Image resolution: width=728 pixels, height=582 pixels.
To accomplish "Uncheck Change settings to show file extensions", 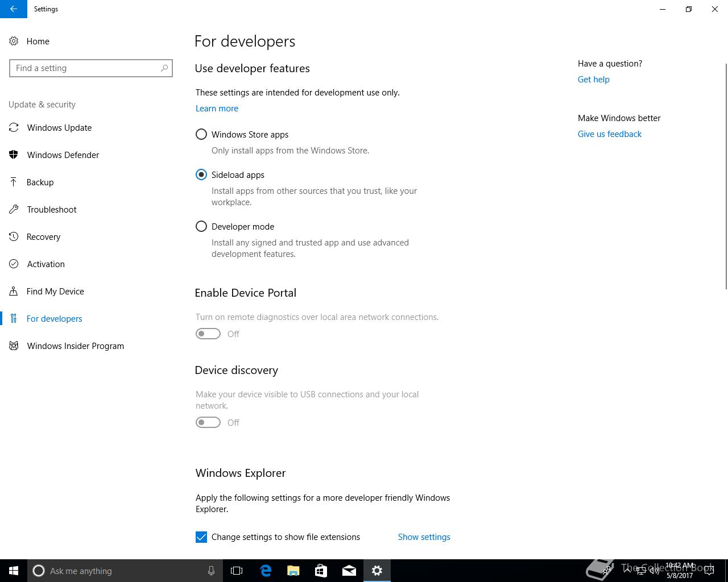I will click(201, 537).
